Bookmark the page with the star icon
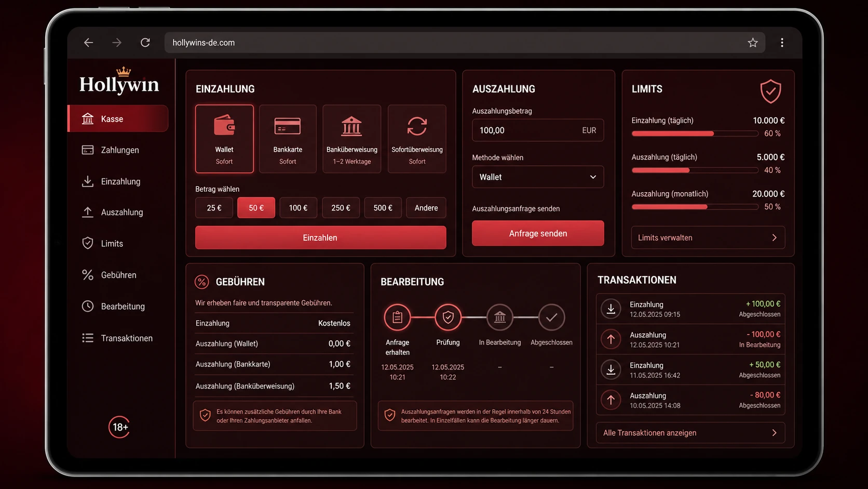The width and height of the screenshot is (868, 489). click(753, 43)
